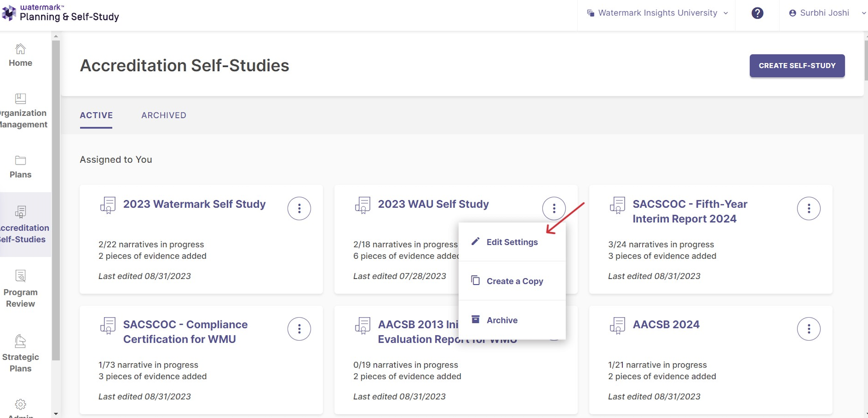This screenshot has width=868, height=418.
Task: Select Accreditation Self-Studies sidebar icon
Action: (20, 212)
